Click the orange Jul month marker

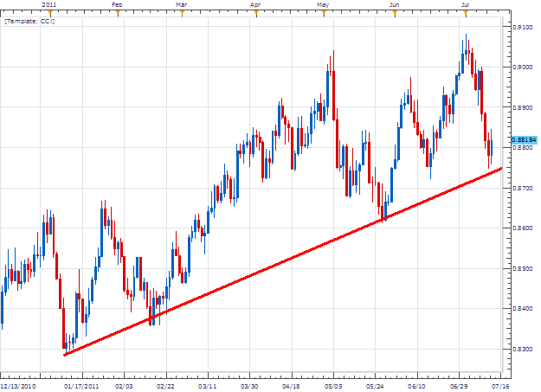click(466, 14)
